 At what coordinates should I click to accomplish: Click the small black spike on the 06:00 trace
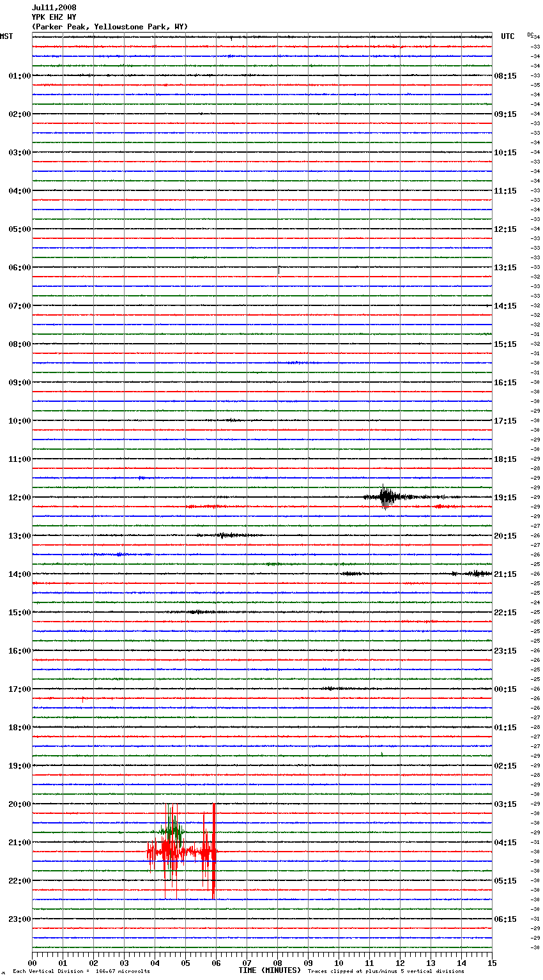[279, 270]
